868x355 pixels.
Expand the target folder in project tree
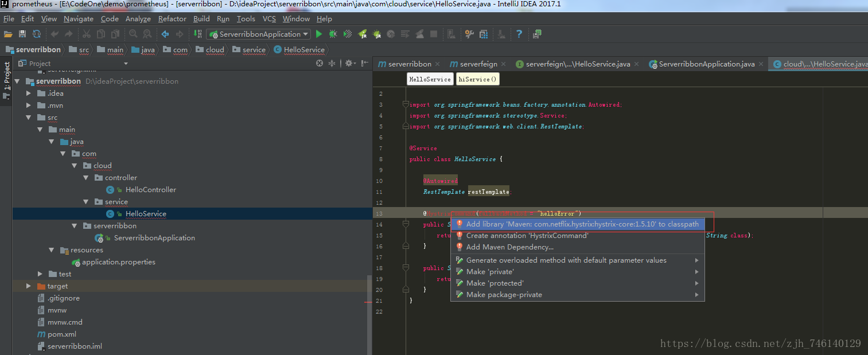point(29,286)
